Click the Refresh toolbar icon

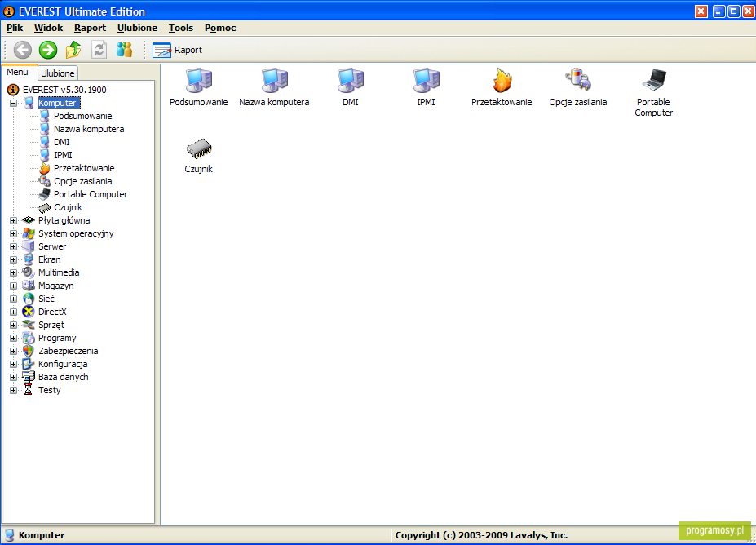[99, 50]
